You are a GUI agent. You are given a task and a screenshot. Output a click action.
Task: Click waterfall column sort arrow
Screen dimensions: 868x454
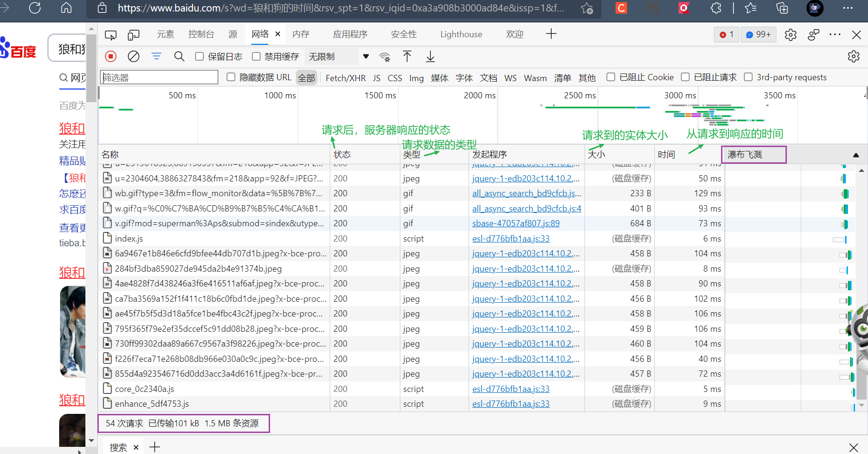point(856,155)
